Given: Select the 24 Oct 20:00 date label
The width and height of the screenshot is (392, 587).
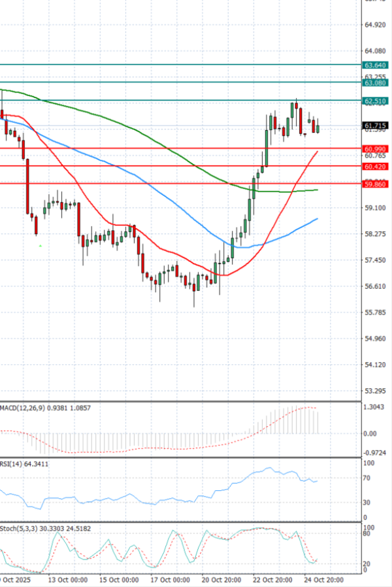Looking at the screenshot, I should click(325, 580).
